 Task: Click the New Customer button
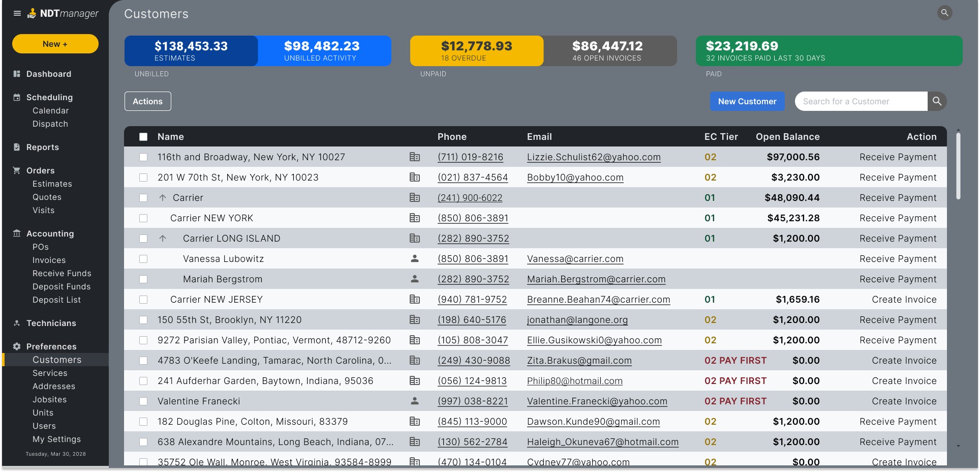tap(747, 101)
